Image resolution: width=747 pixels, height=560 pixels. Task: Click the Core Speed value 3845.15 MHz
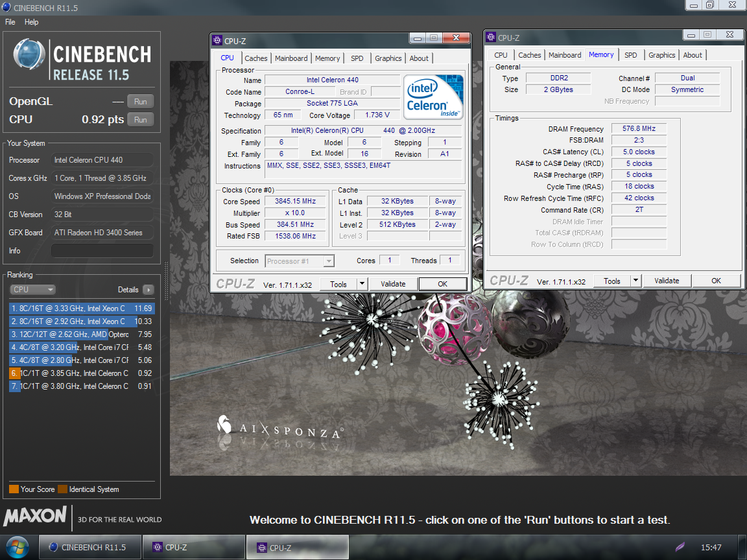295,201
